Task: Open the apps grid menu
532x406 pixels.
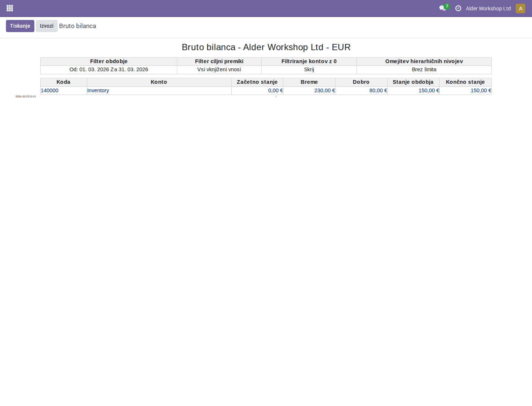Action: (x=10, y=8)
